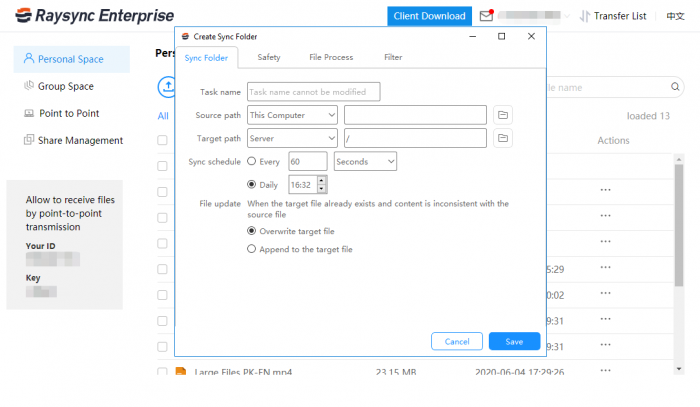Switch to the File Process tab
Viewport: 700px width, 407px height.
[331, 57]
